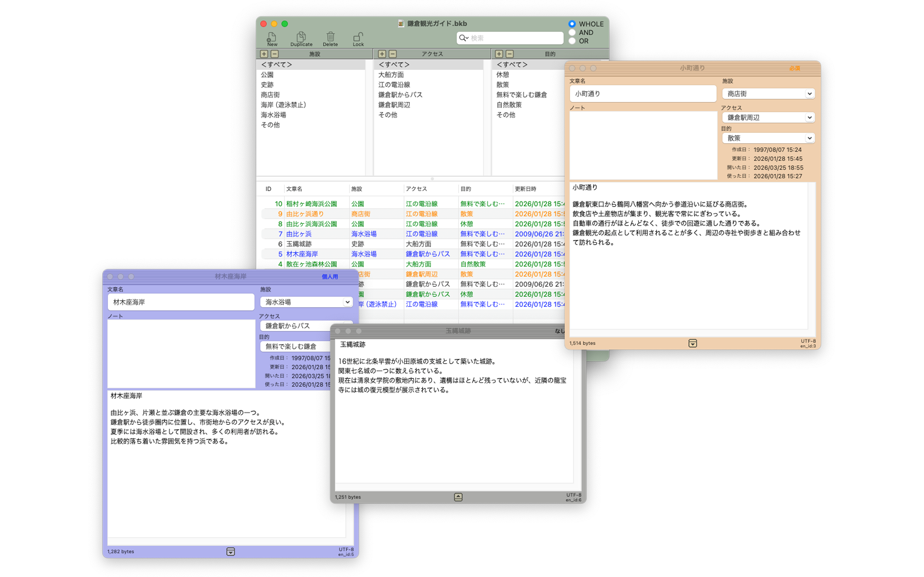Click the Duplicate toolbar icon
This screenshot has height=577, width=924.
(301, 37)
